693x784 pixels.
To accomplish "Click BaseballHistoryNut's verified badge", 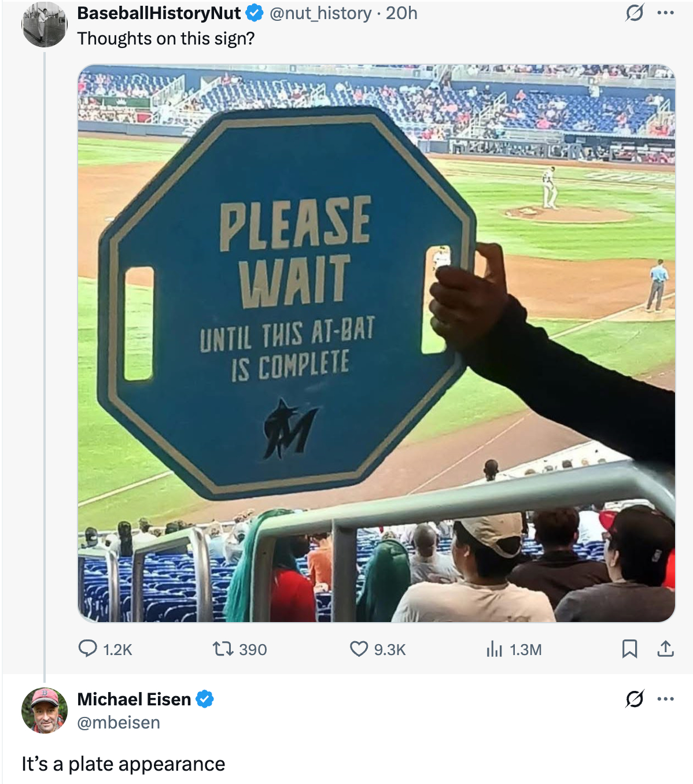I will tap(255, 13).
